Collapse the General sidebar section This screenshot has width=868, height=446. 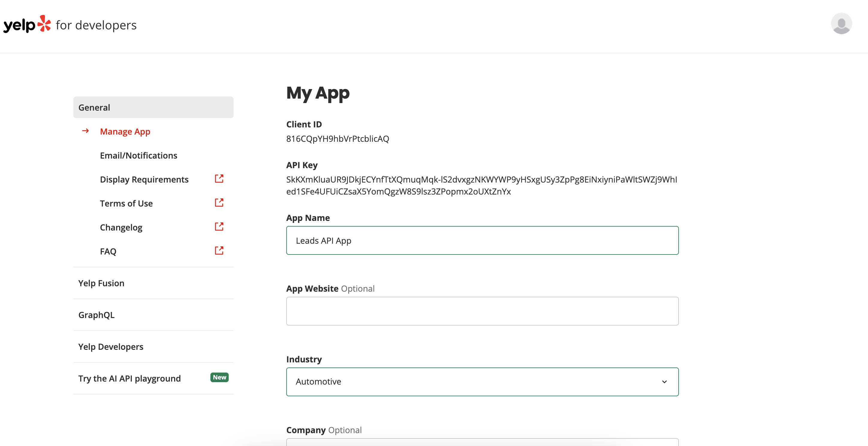click(x=153, y=107)
